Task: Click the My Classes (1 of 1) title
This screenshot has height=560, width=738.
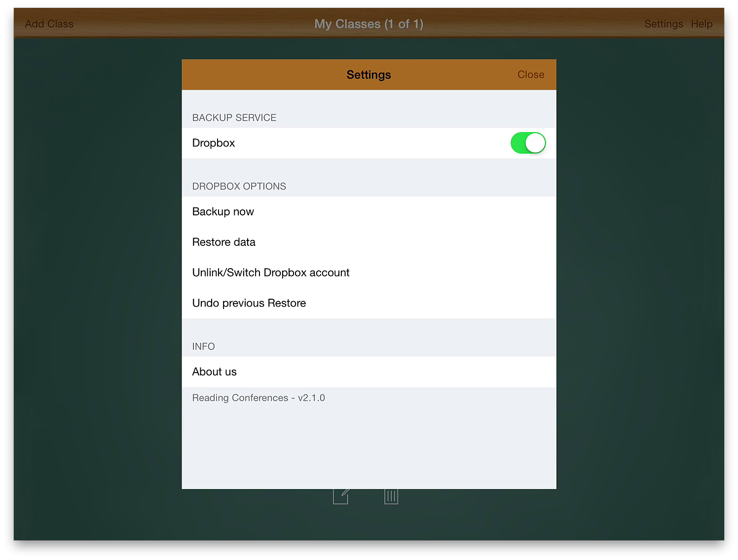Action: coord(369,24)
